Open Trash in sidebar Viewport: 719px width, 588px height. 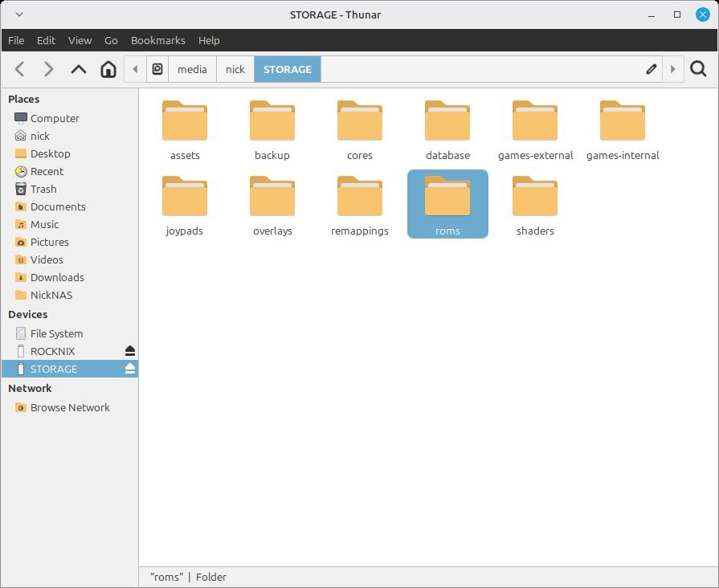[70, 189]
